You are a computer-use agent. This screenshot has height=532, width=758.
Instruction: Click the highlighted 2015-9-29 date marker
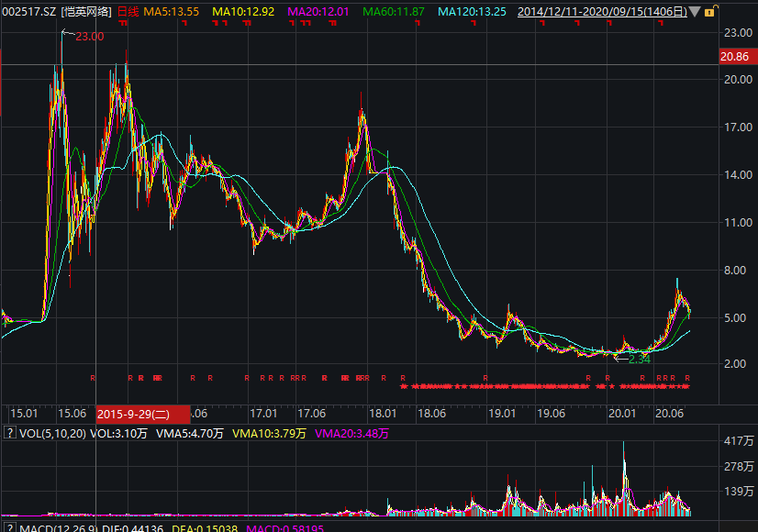[142, 414]
